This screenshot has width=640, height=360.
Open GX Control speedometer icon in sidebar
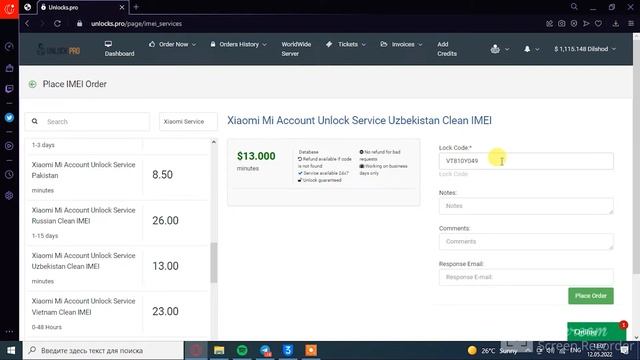(x=9, y=47)
